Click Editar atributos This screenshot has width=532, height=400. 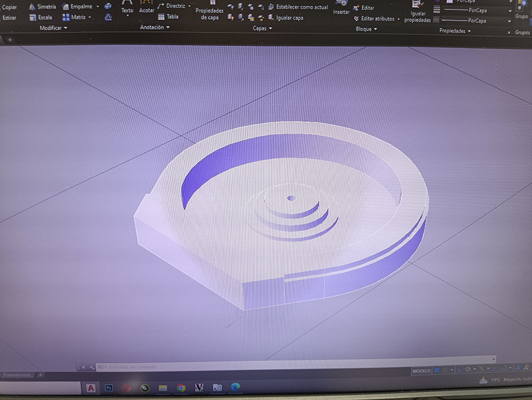[377, 19]
